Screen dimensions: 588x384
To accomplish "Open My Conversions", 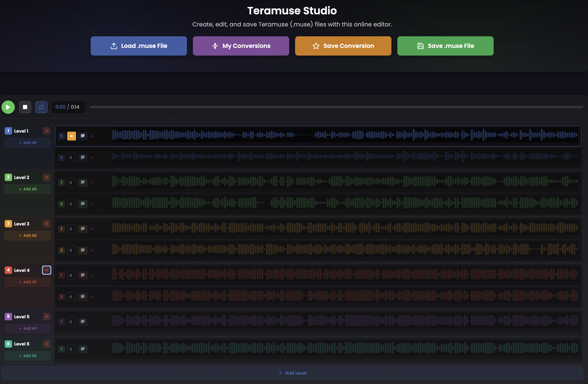I will 240,46.
